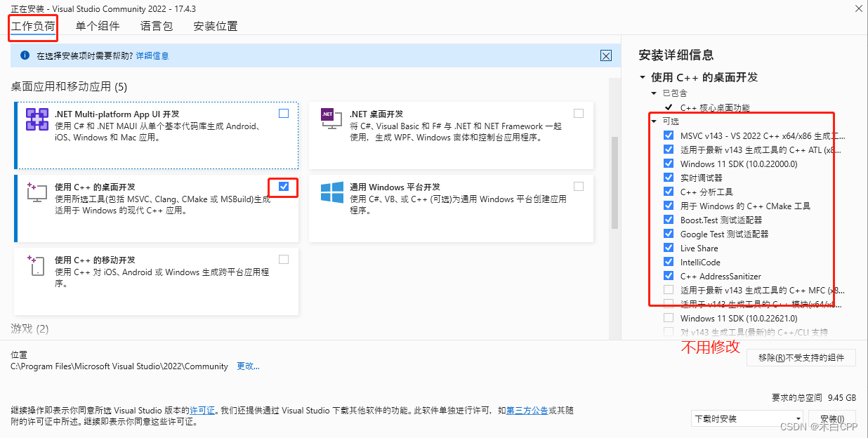The height and width of the screenshot is (438, 868).
Task: Uncheck C++ AddressSanitizer component
Action: [x=669, y=276]
